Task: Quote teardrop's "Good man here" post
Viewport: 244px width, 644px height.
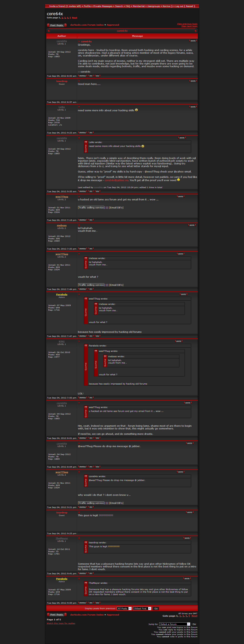Action: pos(193,81)
